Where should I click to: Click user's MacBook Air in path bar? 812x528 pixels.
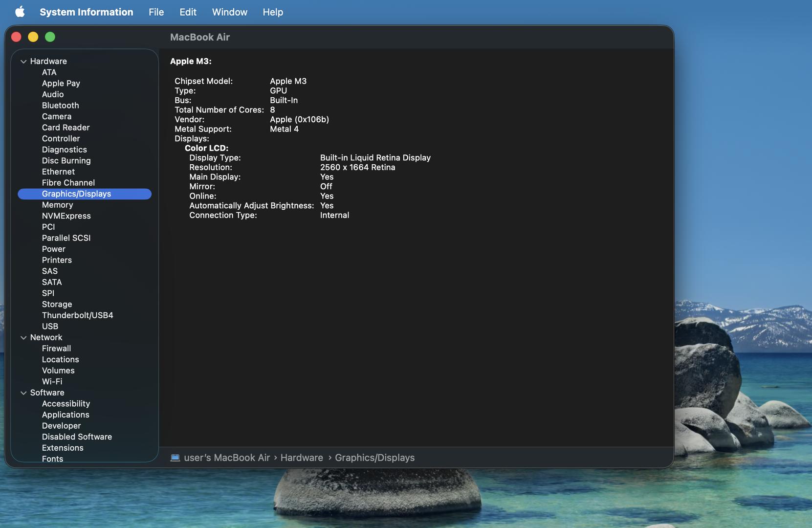pyautogui.click(x=227, y=458)
